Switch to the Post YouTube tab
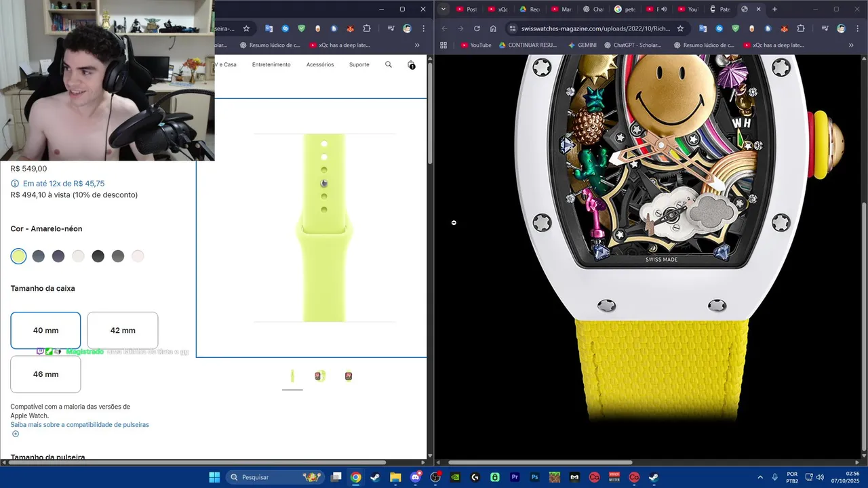 point(467,9)
